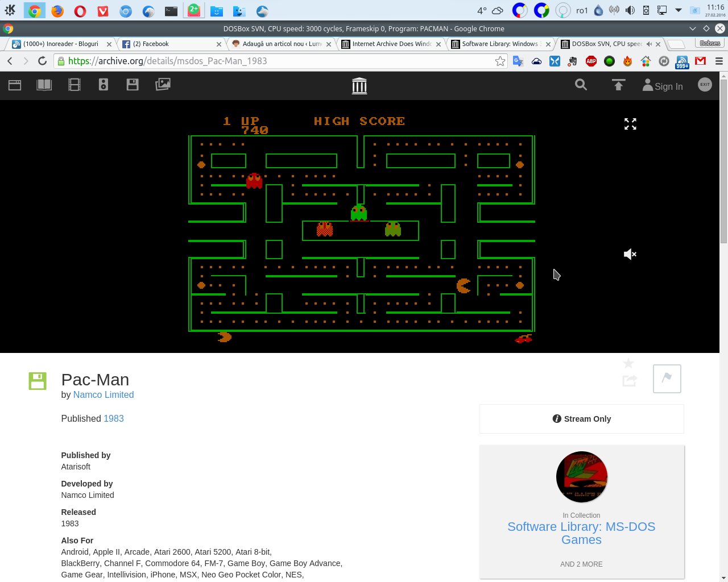The width and height of the screenshot is (728, 582).
Task: Open the Software floppy disk icon
Action: [133, 85]
